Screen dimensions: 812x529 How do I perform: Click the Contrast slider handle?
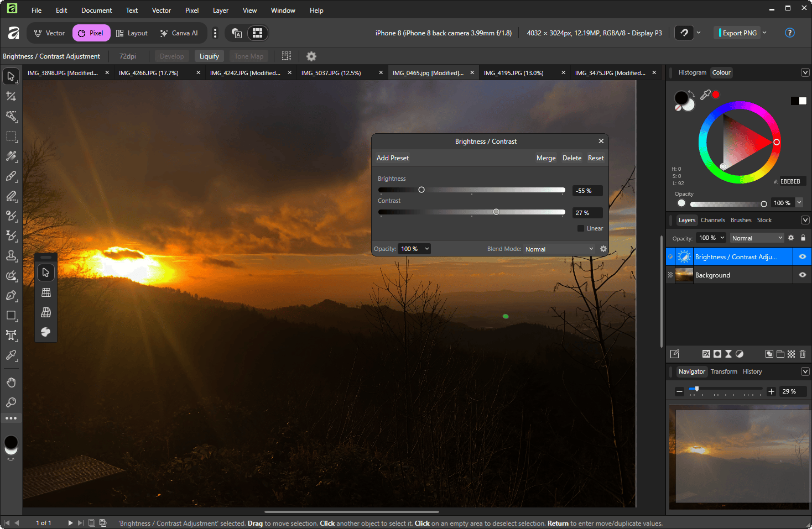[496, 212]
